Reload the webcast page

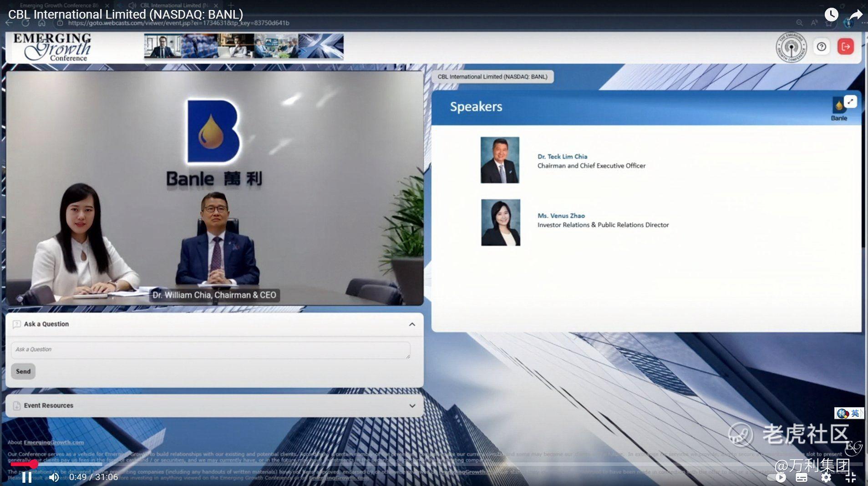point(25,23)
